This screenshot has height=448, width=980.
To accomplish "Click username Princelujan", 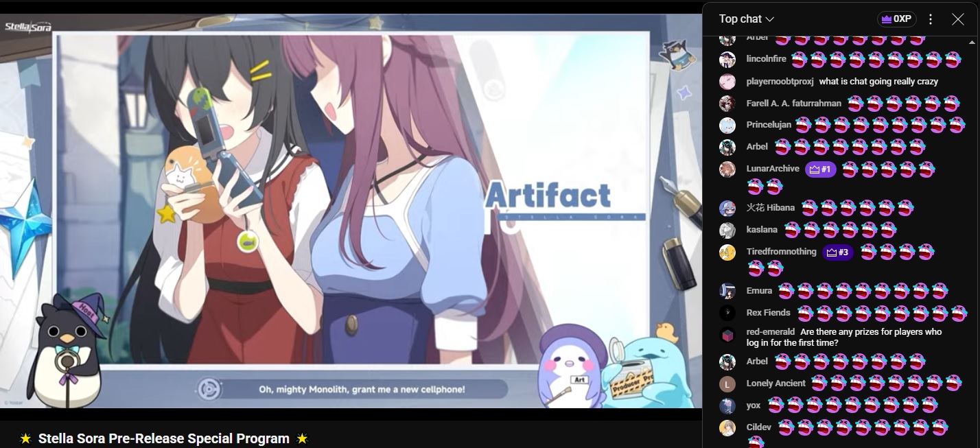I will pos(769,125).
